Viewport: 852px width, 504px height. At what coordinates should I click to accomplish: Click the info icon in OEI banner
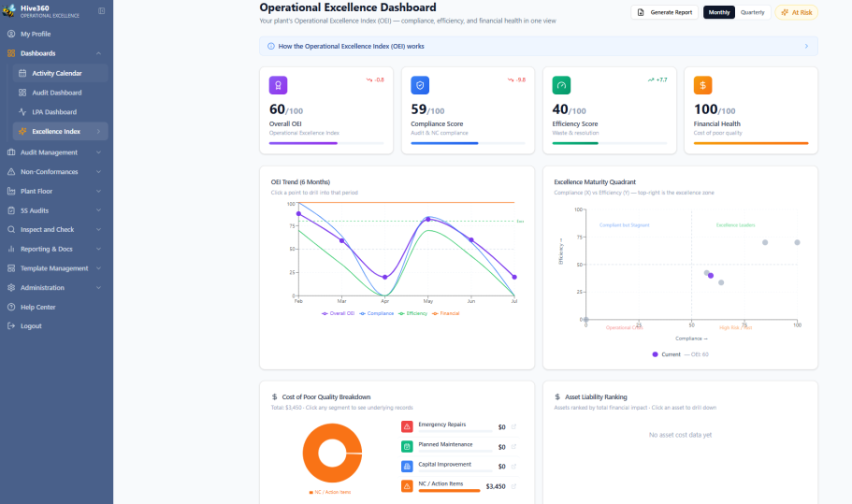[x=271, y=46]
